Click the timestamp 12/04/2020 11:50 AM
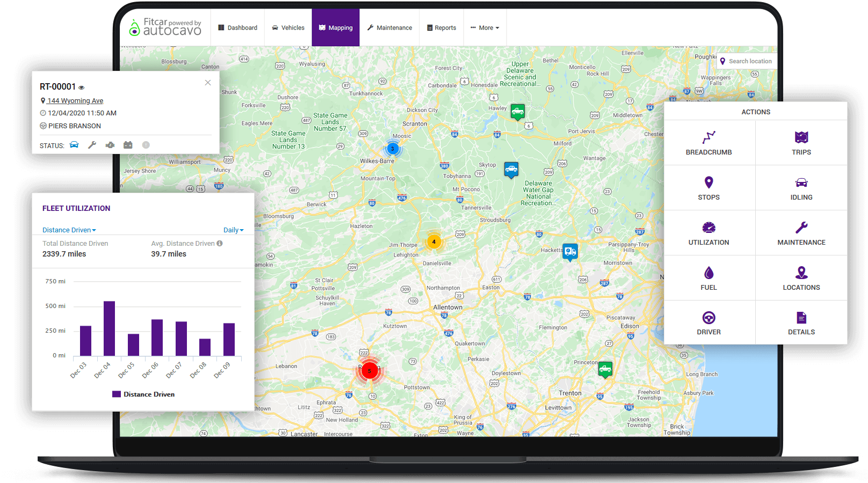This screenshot has width=868, height=483. click(x=82, y=113)
